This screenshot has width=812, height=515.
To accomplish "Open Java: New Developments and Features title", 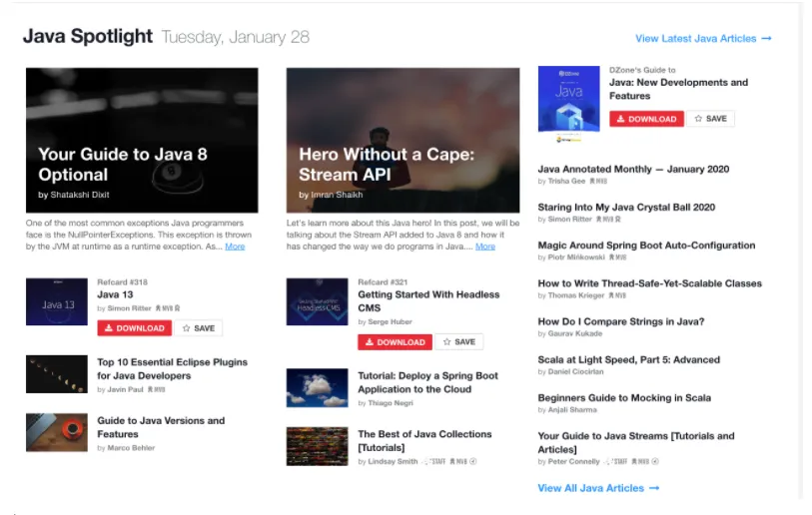I will (x=678, y=89).
